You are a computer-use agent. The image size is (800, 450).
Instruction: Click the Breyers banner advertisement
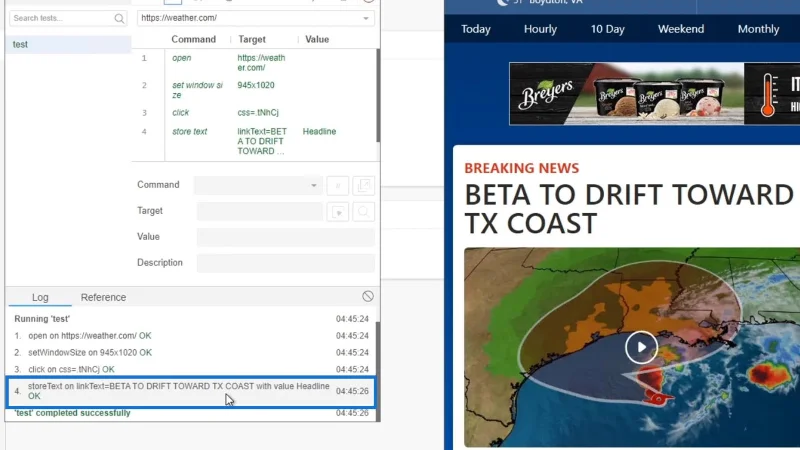point(655,93)
